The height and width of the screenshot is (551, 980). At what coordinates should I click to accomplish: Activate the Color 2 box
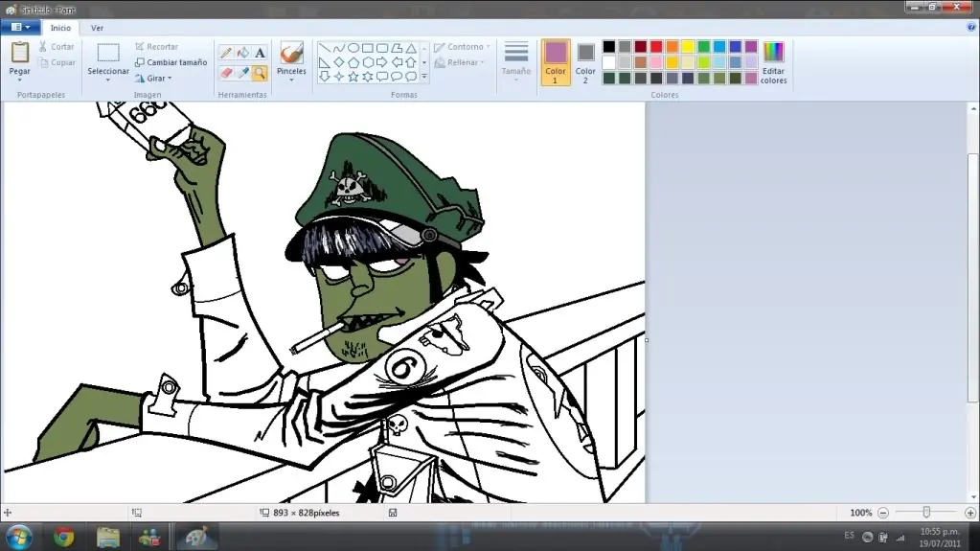click(x=585, y=62)
